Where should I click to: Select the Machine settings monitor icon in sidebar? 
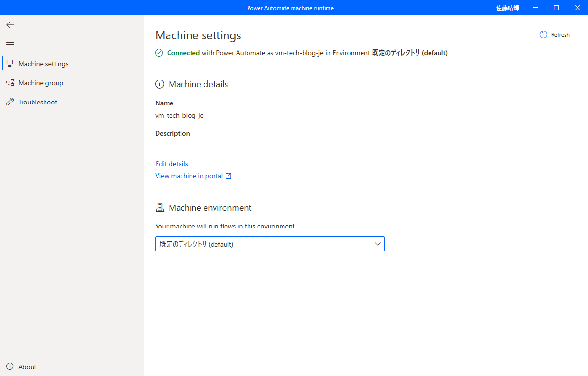[10, 63]
